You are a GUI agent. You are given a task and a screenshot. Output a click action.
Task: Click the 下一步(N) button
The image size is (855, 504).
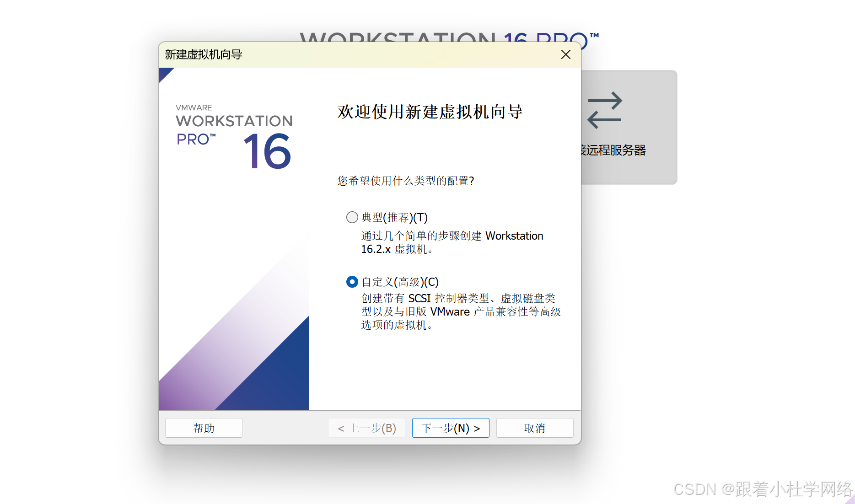click(451, 428)
